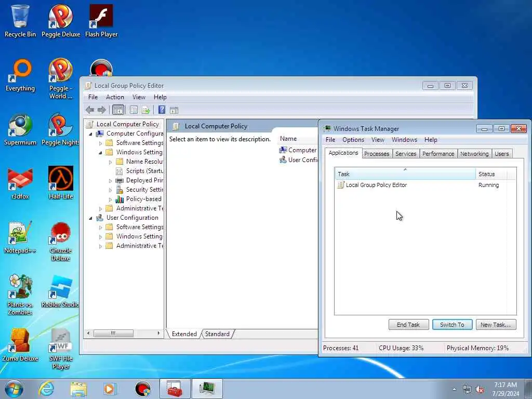Click the tree pane scroll-right arrow
The width and height of the screenshot is (532, 399).
pos(158,333)
